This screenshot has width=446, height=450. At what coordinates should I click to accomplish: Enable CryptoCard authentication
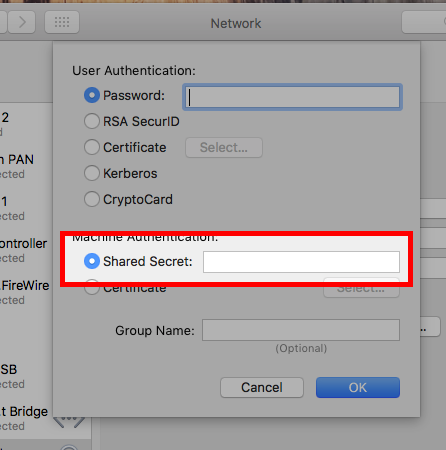[92, 199]
